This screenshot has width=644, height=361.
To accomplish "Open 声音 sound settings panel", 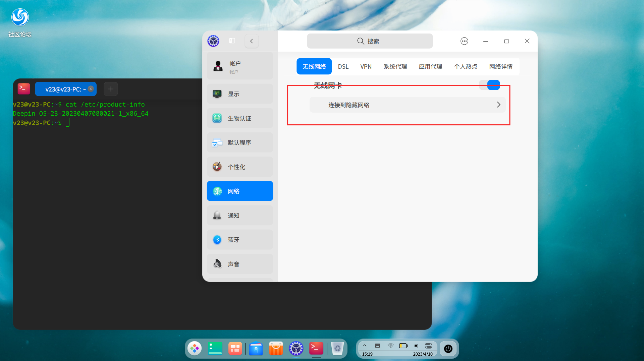I will pyautogui.click(x=239, y=264).
